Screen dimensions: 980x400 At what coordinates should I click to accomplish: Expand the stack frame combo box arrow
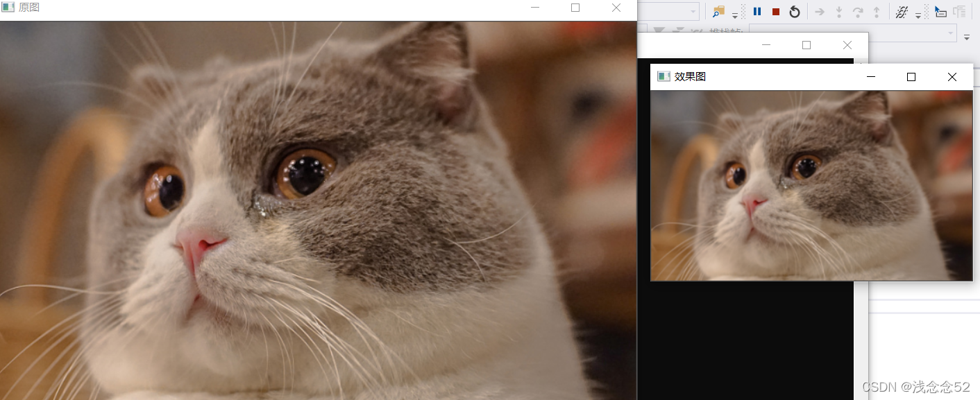click(x=951, y=33)
